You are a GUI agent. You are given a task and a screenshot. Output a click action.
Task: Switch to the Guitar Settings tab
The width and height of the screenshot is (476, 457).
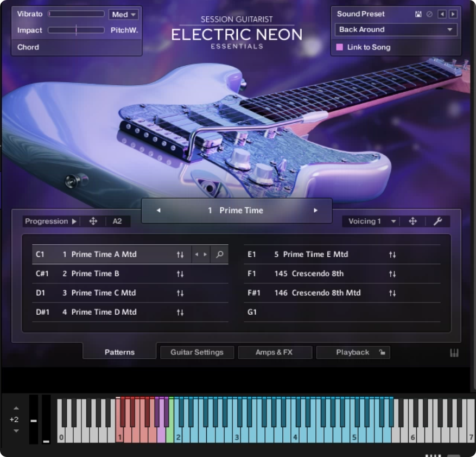pos(197,352)
